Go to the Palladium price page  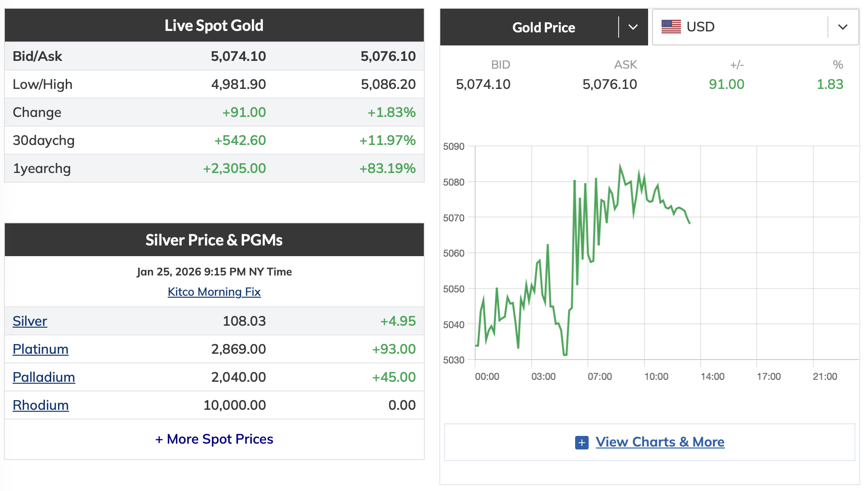(44, 377)
